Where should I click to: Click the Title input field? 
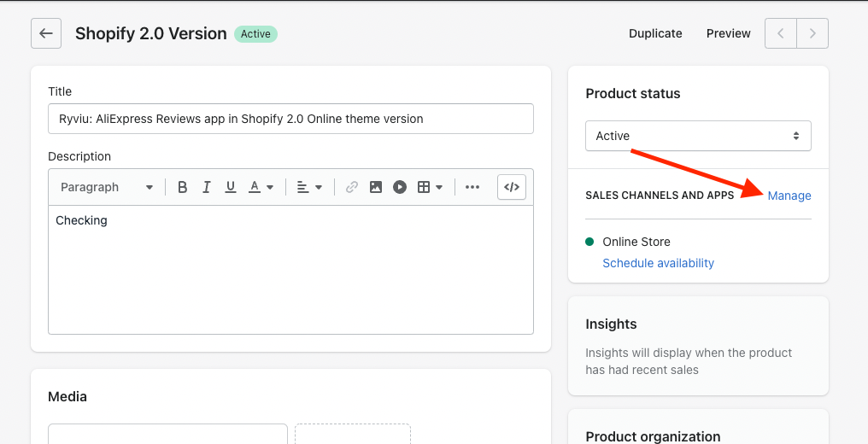coord(290,119)
